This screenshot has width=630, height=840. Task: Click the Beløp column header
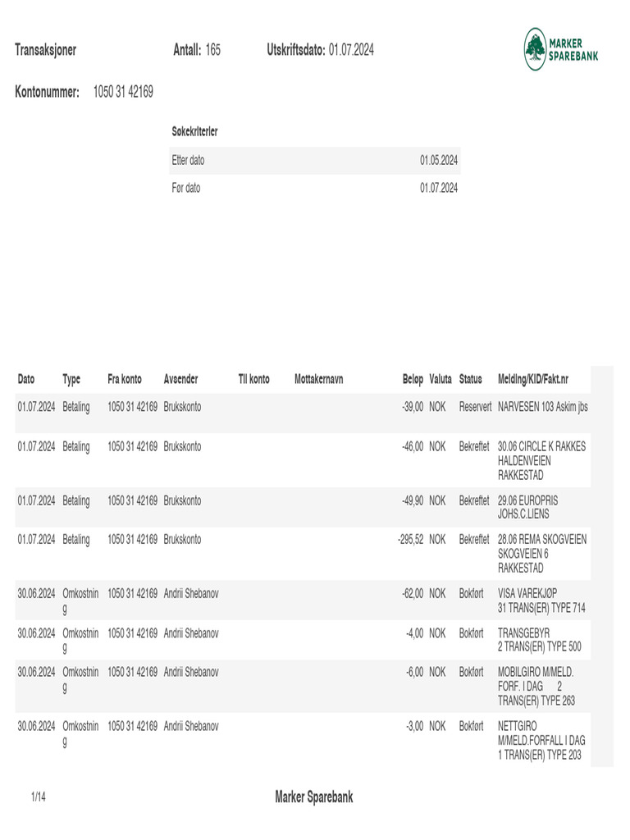pyautogui.click(x=413, y=380)
